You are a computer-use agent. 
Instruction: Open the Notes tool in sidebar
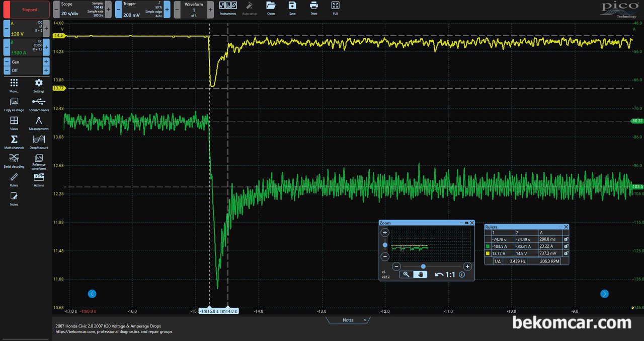tap(14, 198)
